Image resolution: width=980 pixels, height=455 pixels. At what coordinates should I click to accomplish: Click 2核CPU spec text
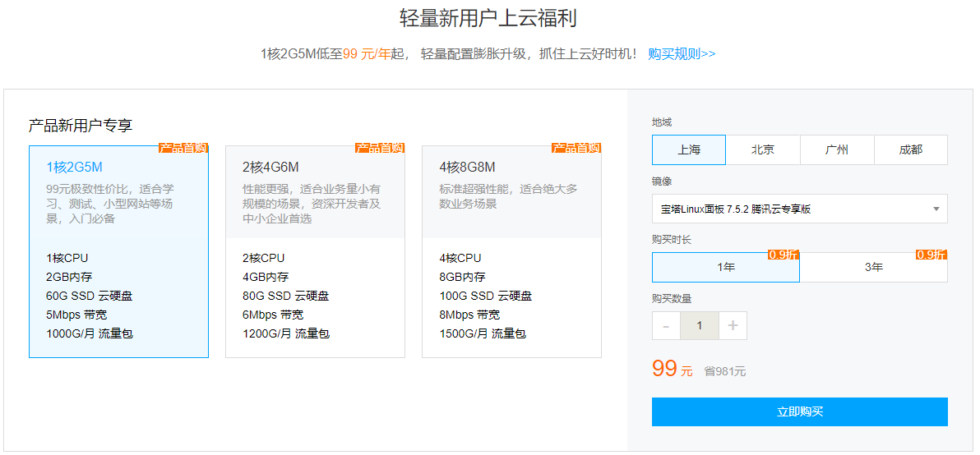click(x=264, y=259)
